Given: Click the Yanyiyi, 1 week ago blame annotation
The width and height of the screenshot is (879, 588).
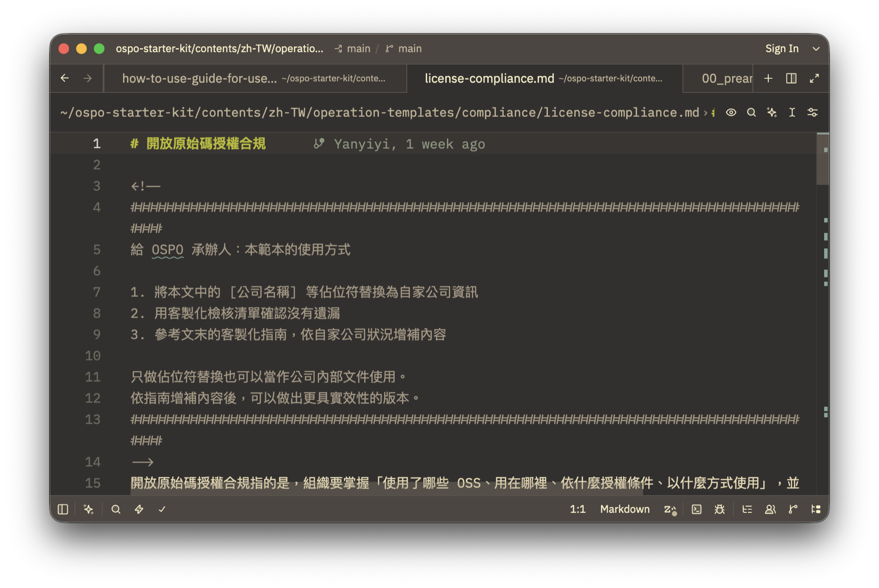Looking at the screenshot, I should (399, 144).
